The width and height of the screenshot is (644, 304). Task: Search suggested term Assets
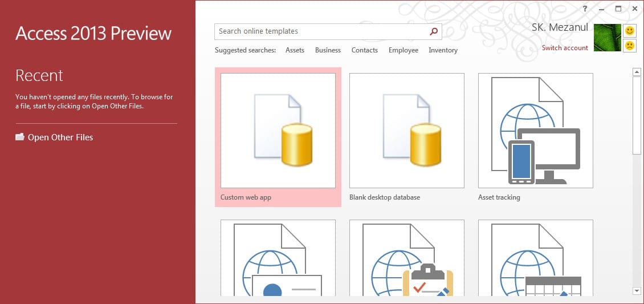pos(295,50)
